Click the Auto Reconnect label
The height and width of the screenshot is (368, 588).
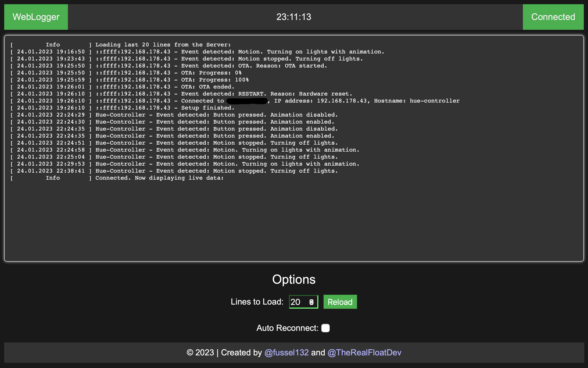pos(287,328)
